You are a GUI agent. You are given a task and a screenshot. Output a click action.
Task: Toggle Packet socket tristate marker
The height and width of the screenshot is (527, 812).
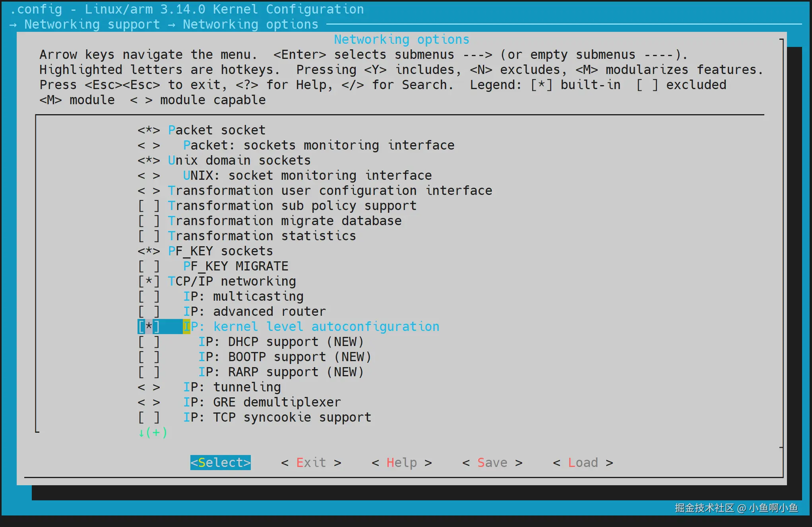coord(149,130)
